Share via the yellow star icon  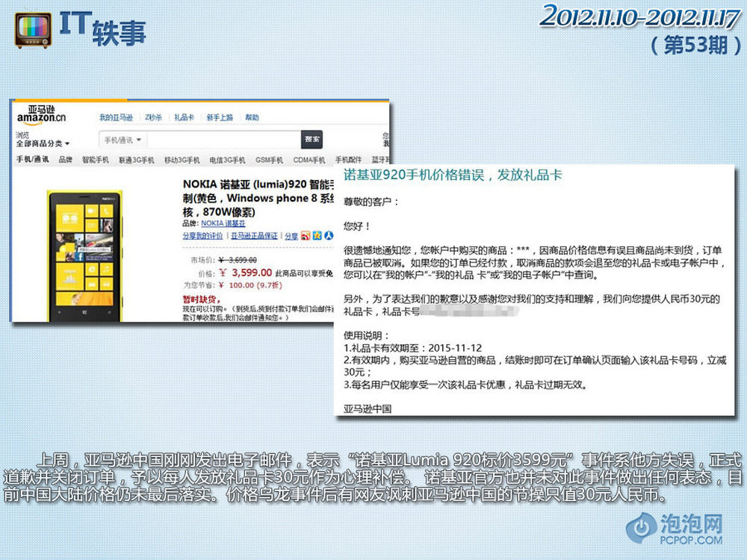tap(317, 235)
